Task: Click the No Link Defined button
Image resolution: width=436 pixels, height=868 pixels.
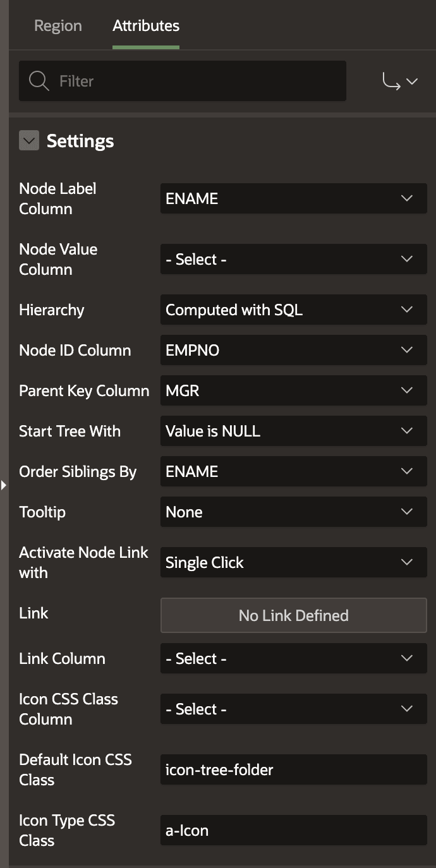Action: coord(294,615)
